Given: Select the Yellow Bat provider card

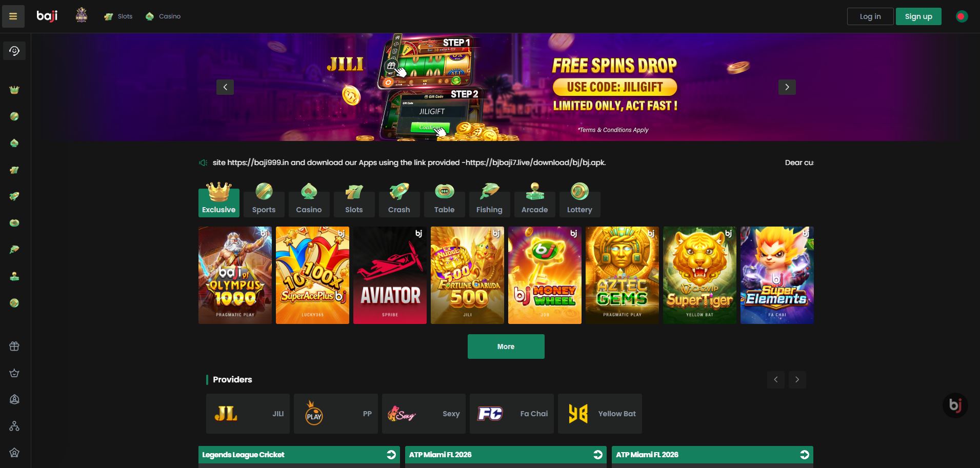Looking at the screenshot, I should (600, 414).
